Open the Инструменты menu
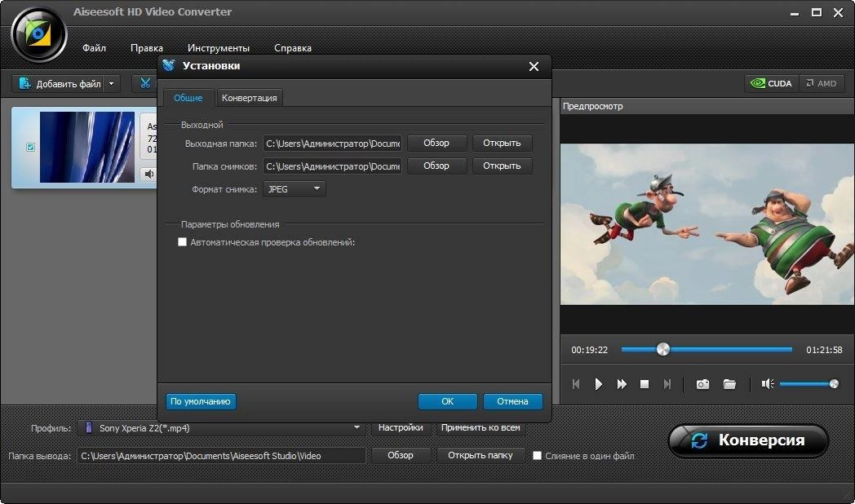Viewport: 855px width, 504px height. tap(218, 48)
